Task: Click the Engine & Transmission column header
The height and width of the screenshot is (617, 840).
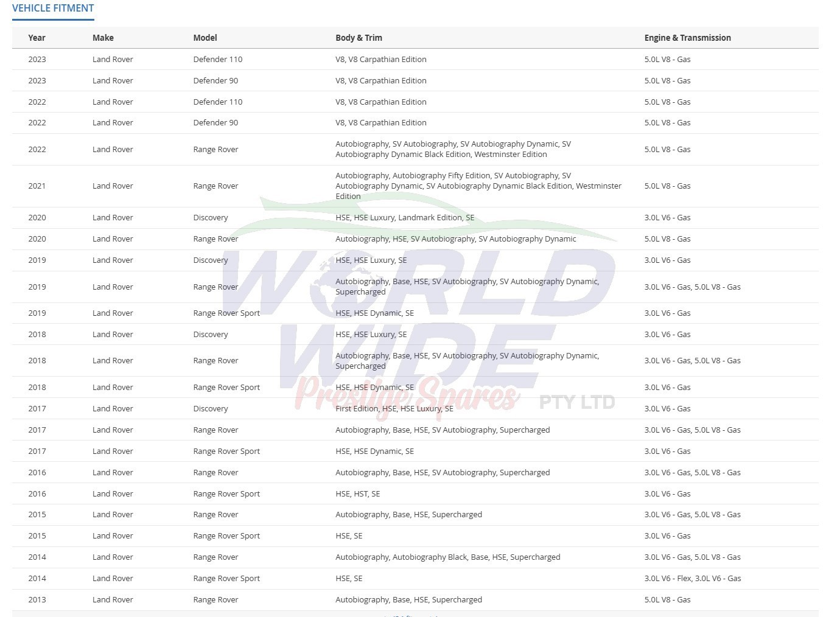Action: [x=688, y=38]
